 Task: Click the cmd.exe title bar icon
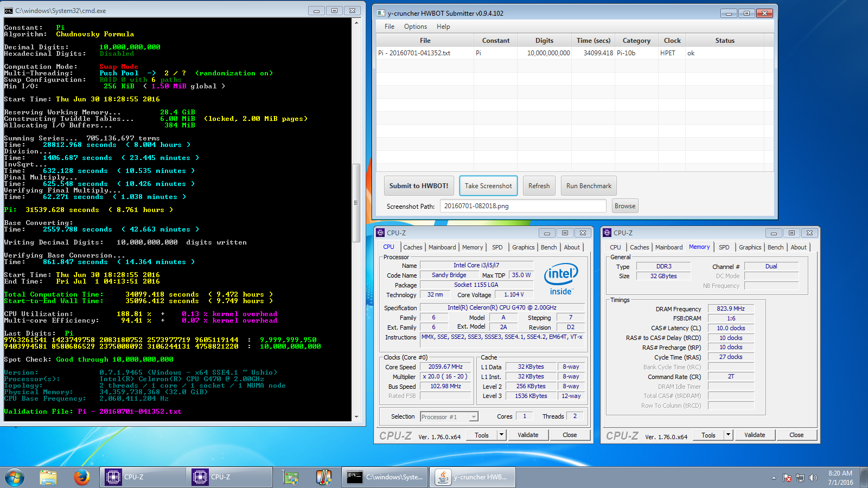(9, 10)
